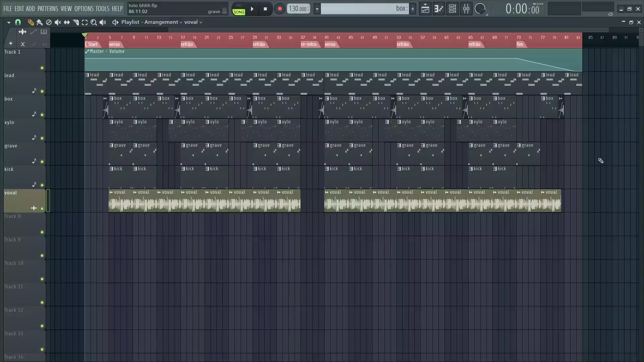The width and height of the screenshot is (644, 362).
Task: Click the Record button
Action: (x=280, y=9)
